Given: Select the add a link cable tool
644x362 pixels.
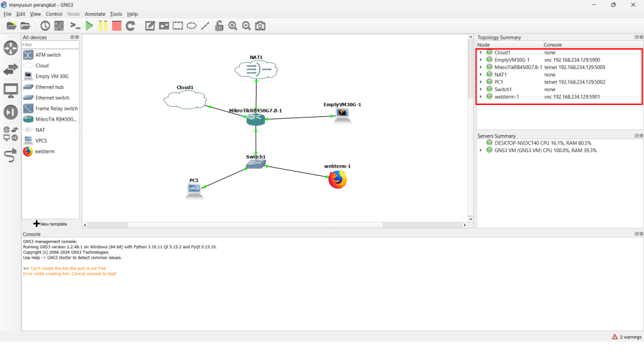Looking at the screenshot, I should (11, 155).
